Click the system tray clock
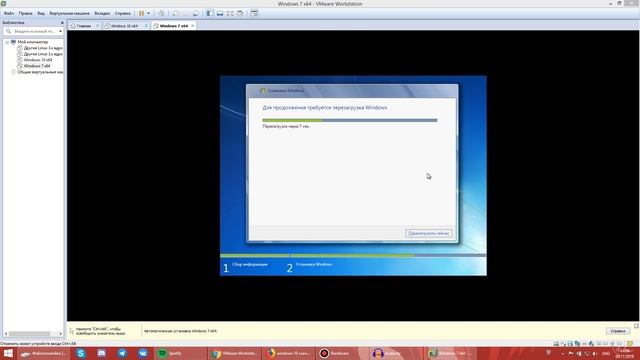This screenshot has width=640, height=360. point(624,353)
